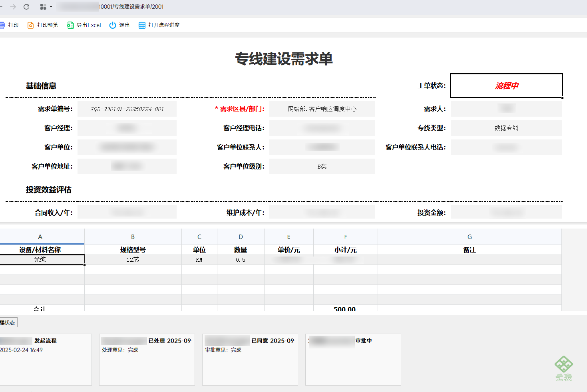Viewport: 587px width, 392px height.
Task: Click the 发起流程 workflow card
Action: (46, 360)
